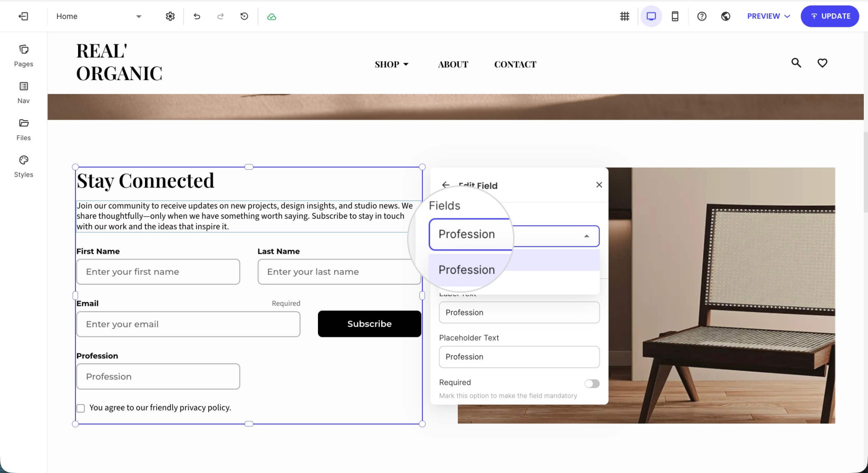The height and width of the screenshot is (473, 868).
Task: Click the exit editor icon
Action: click(x=23, y=16)
